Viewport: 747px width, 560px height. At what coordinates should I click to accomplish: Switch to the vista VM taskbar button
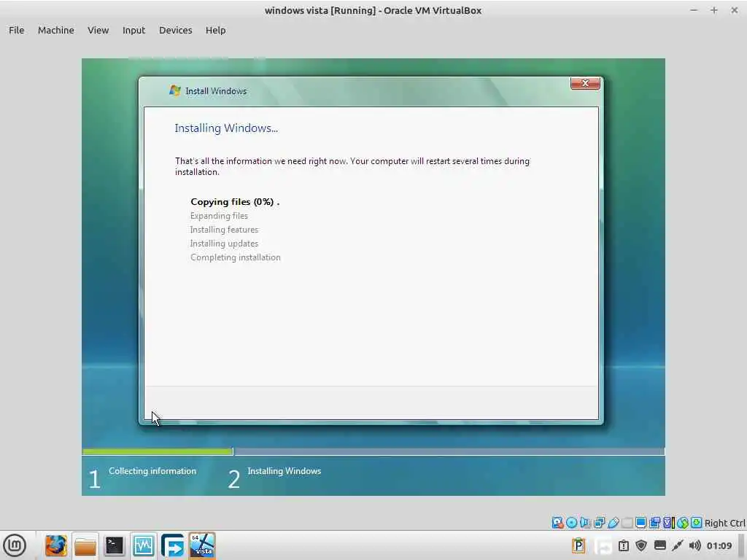202,545
